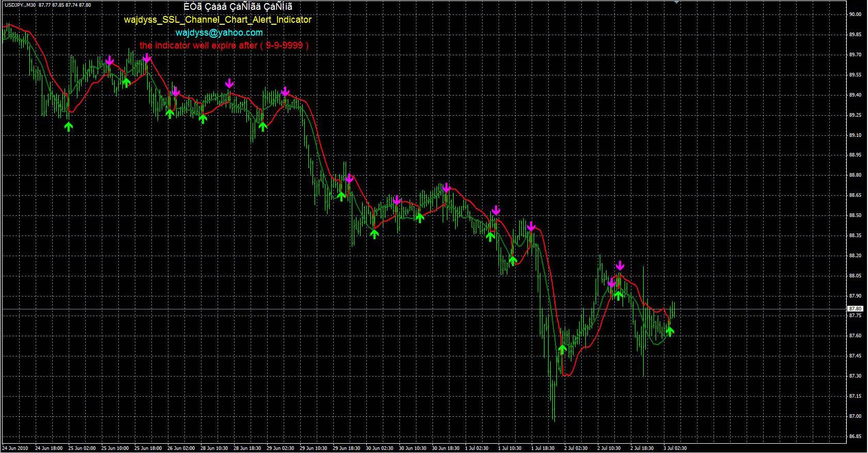Click the 88.05 price scale label

tap(855, 276)
